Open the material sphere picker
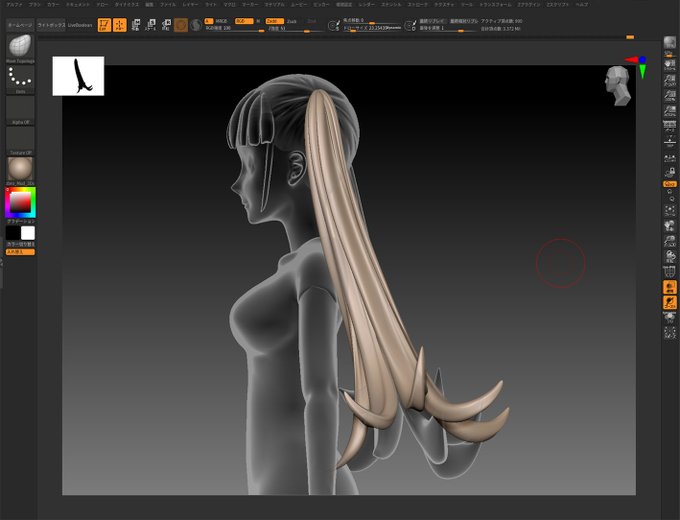680x520 pixels. point(20,171)
